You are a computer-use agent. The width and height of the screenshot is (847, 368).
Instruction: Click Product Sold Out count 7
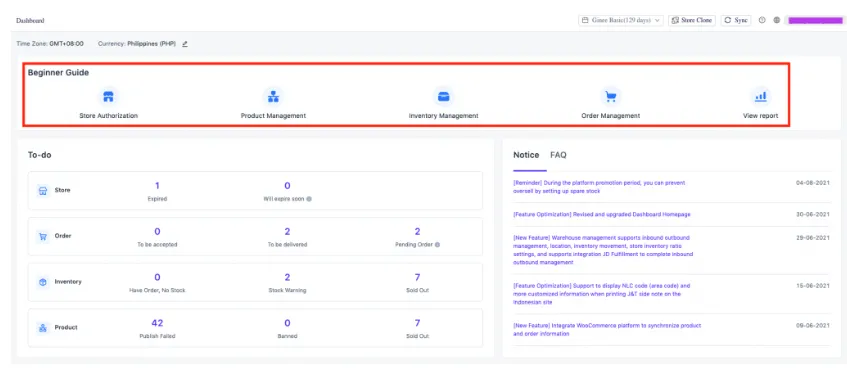[x=418, y=323]
